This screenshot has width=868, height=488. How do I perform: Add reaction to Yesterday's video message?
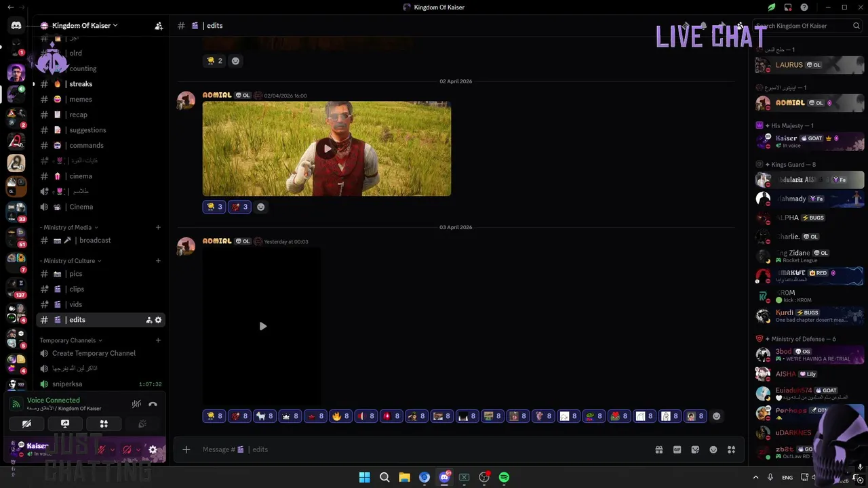click(716, 416)
